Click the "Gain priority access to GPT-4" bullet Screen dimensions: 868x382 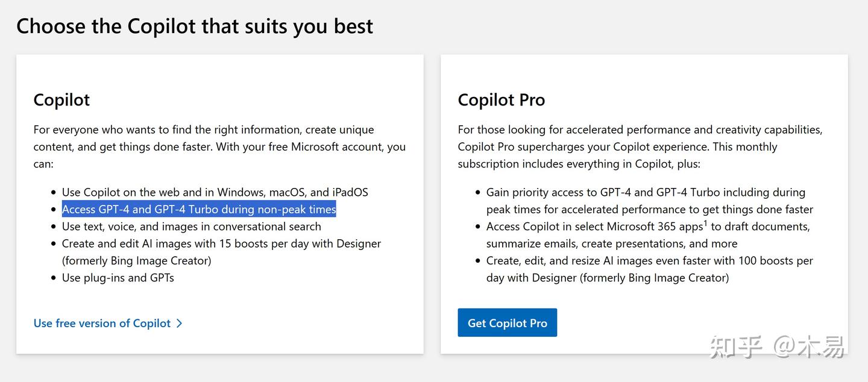[x=646, y=192]
